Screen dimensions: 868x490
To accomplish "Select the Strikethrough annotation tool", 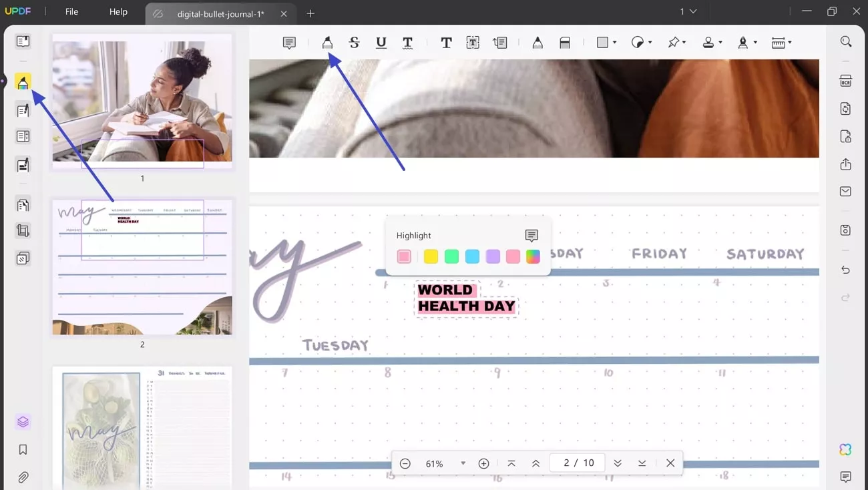I will (354, 42).
